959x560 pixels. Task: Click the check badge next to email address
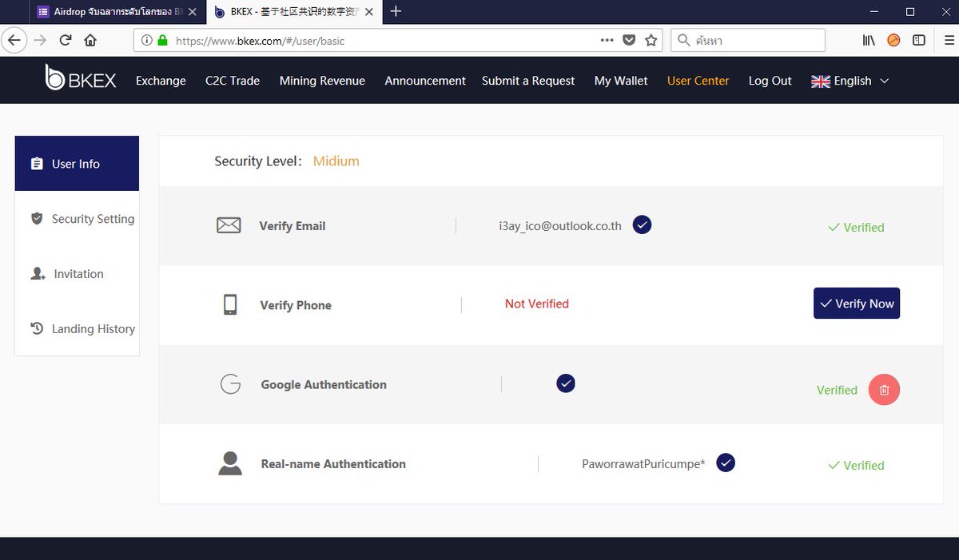[x=642, y=225]
